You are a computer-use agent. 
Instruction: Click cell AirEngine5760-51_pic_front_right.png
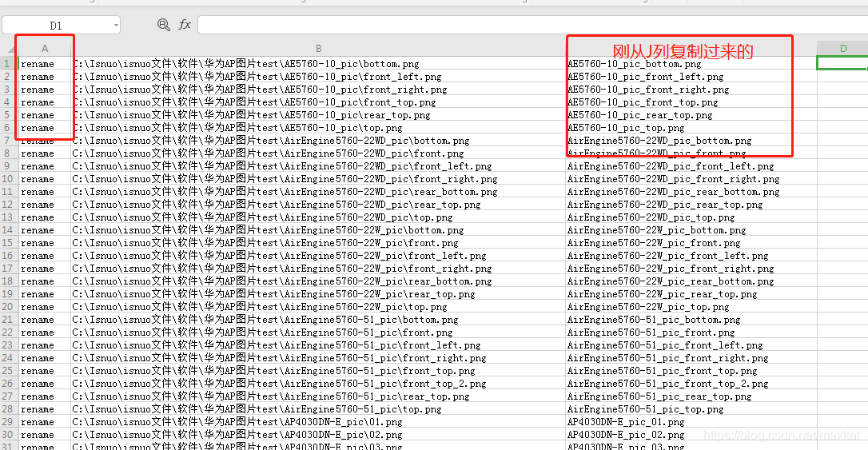coord(691,357)
